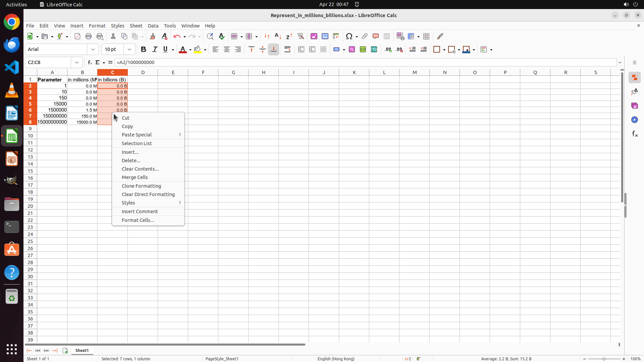Screen dimensions: 644x362
Task: Open the Function Wizard icon
Action: [90, 62]
